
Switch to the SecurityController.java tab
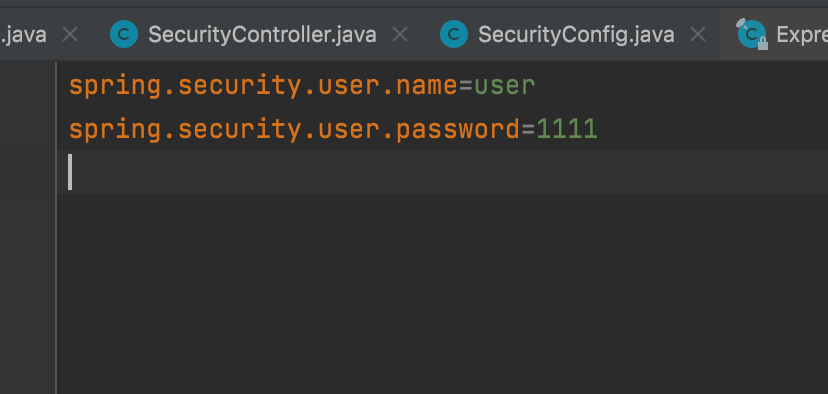pyautogui.click(x=262, y=35)
